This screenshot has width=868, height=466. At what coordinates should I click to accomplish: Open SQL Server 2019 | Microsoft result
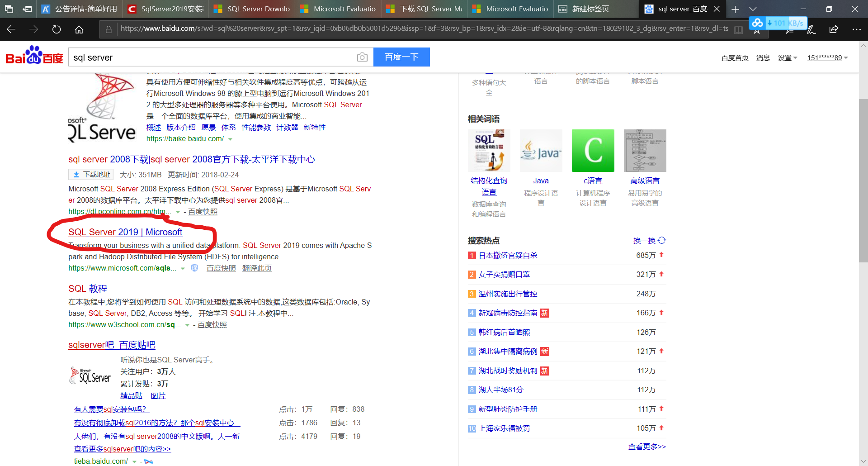coord(125,232)
